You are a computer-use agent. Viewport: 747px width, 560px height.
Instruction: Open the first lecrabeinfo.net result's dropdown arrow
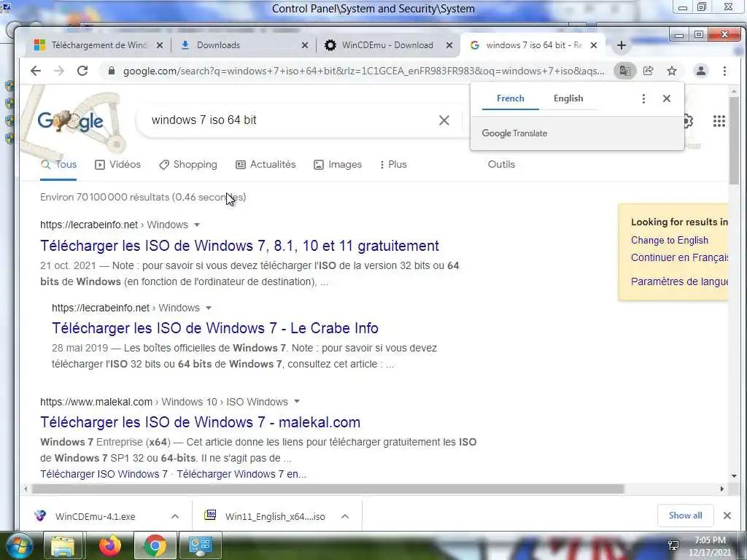(197, 225)
